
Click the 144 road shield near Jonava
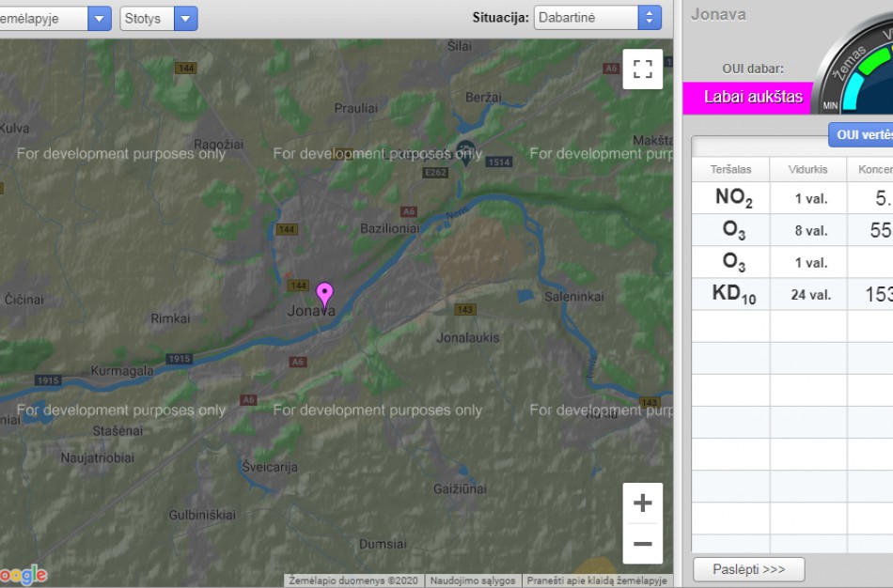tap(299, 285)
